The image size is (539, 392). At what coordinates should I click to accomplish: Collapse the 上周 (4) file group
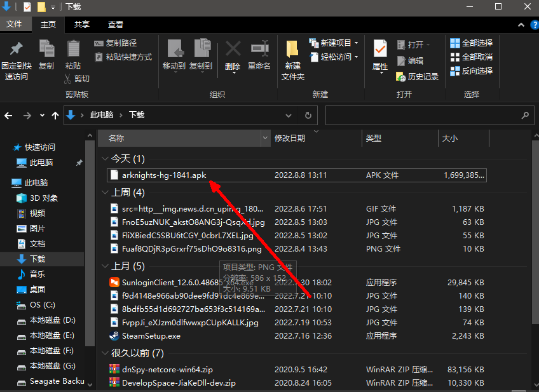pos(105,193)
